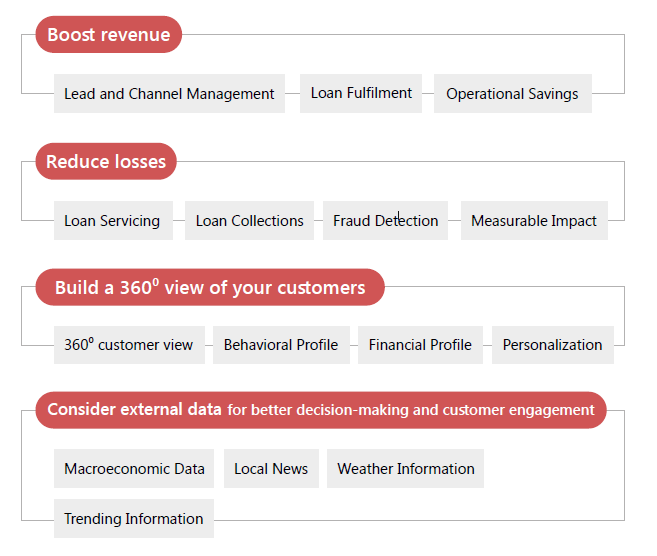Click the Reduce losses heading
The image size is (657, 556).
106,161
